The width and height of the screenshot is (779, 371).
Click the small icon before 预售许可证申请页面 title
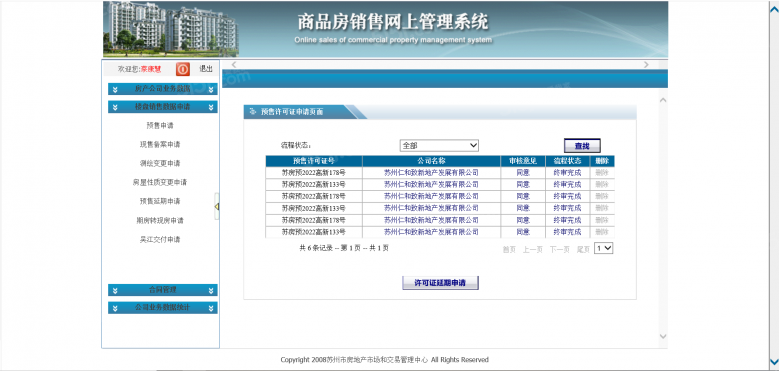(253, 112)
